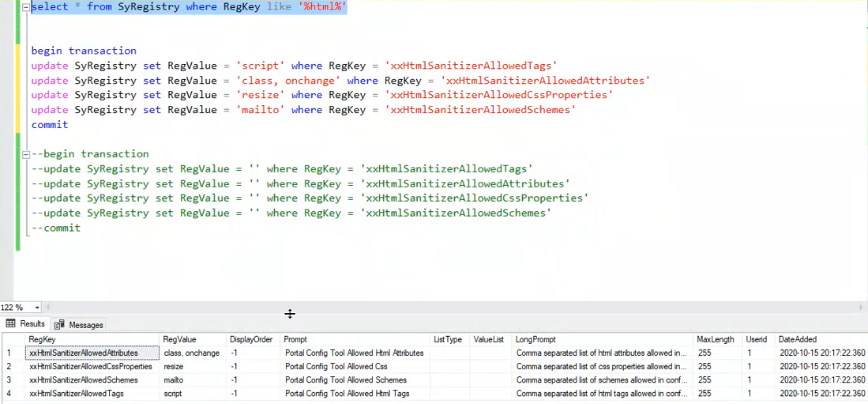Select the DisplayOrder column header

pyautogui.click(x=254, y=339)
